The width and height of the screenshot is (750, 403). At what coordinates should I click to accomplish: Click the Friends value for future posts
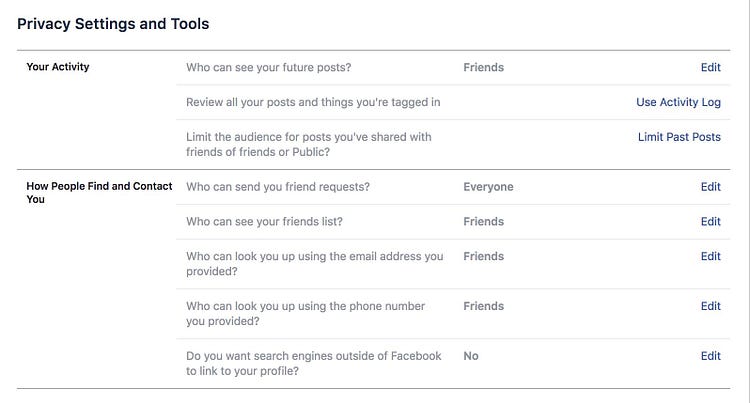(483, 67)
